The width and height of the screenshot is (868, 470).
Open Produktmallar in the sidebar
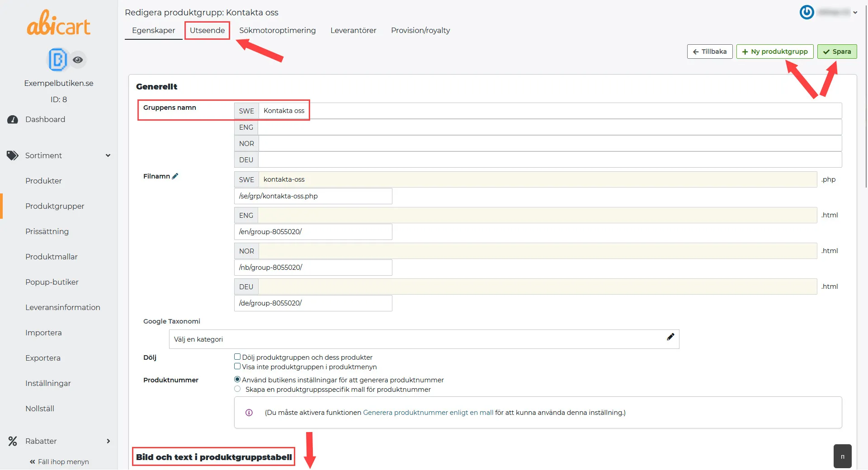52,257
